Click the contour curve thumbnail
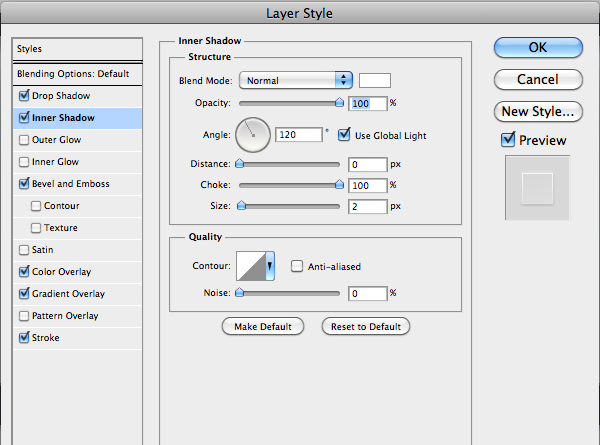Image resolution: width=600 pixels, height=445 pixels. pyautogui.click(x=251, y=266)
